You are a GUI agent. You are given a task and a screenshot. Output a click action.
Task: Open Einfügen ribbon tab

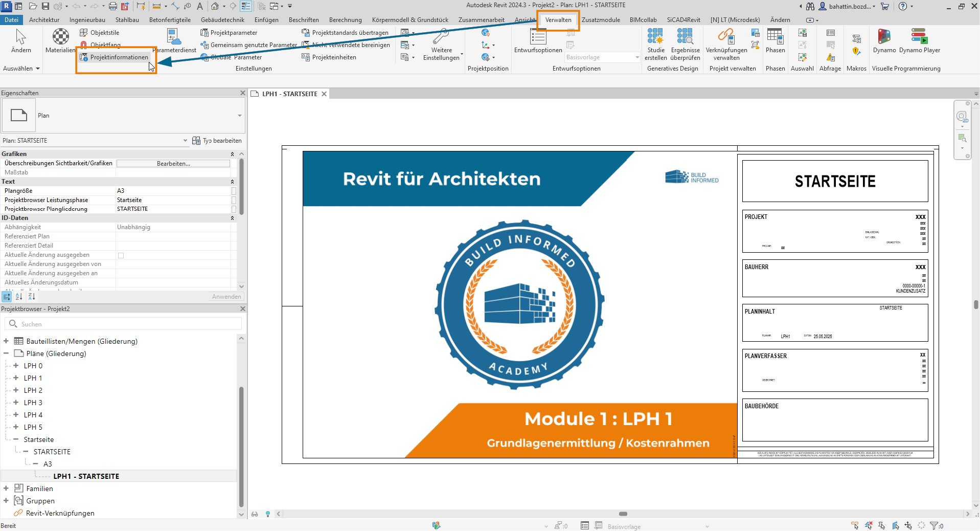[x=266, y=20]
